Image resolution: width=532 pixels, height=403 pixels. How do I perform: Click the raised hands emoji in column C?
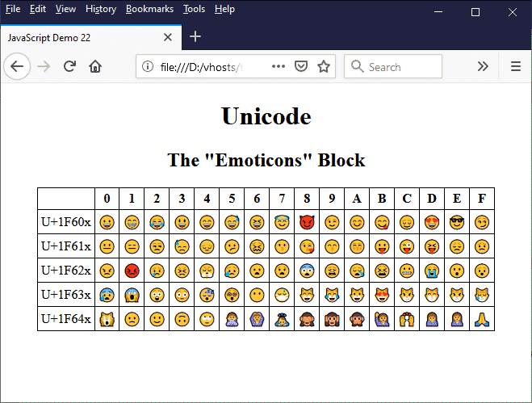pyautogui.click(x=407, y=319)
